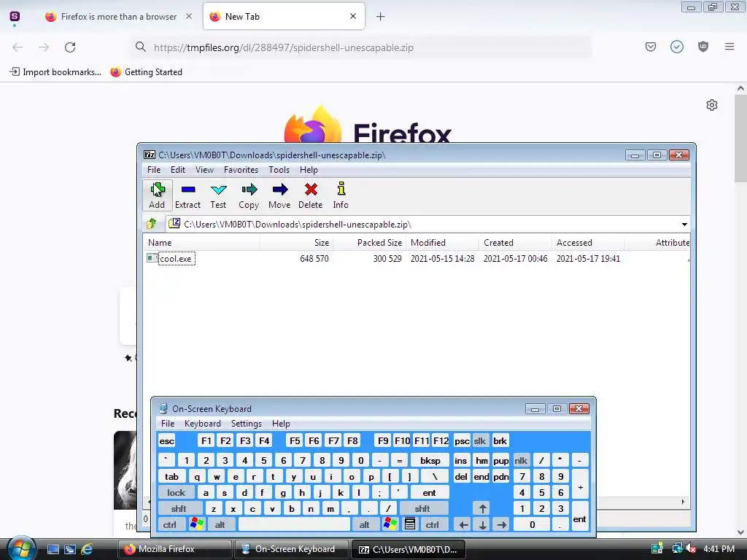
Task: Click the Firefox URL address bar
Action: [362, 47]
